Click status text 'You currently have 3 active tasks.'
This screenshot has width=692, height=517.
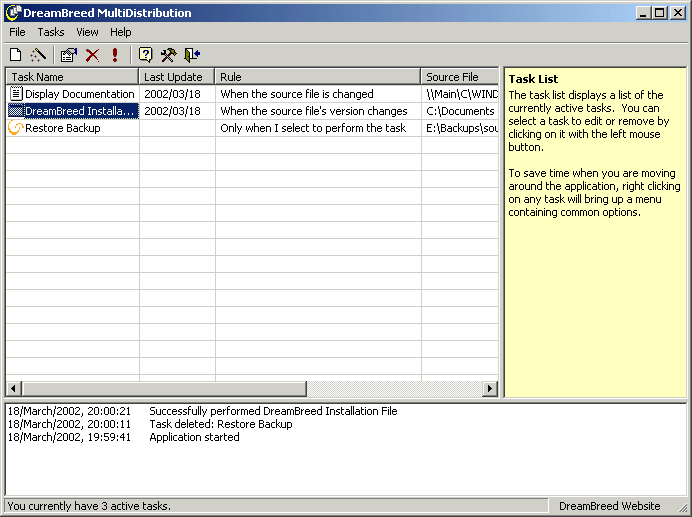click(x=89, y=506)
